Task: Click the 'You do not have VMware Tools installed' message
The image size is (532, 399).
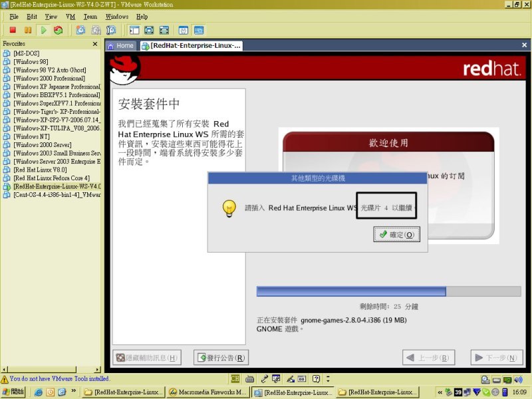Action: tap(59, 378)
